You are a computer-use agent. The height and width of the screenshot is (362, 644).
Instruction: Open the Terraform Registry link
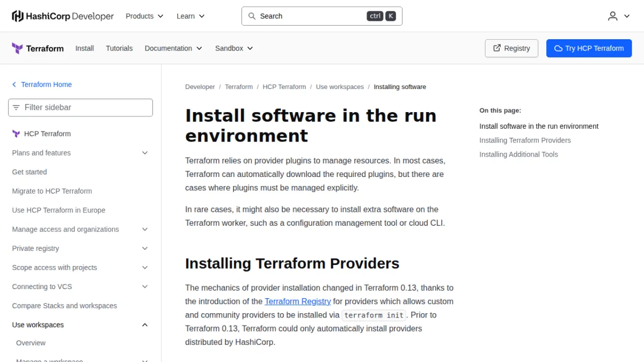[298, 301]
